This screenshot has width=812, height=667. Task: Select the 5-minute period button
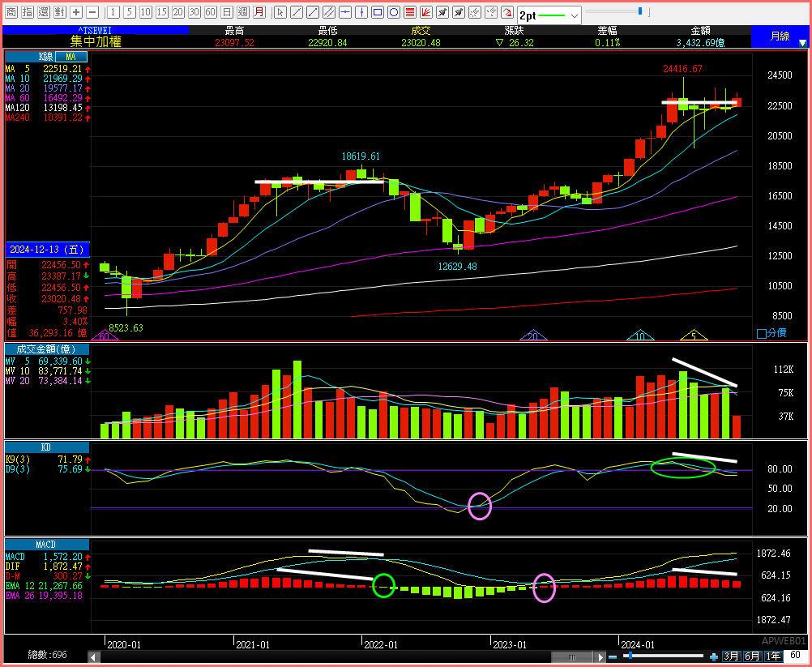pyautogui.click(x=130, y=12)
